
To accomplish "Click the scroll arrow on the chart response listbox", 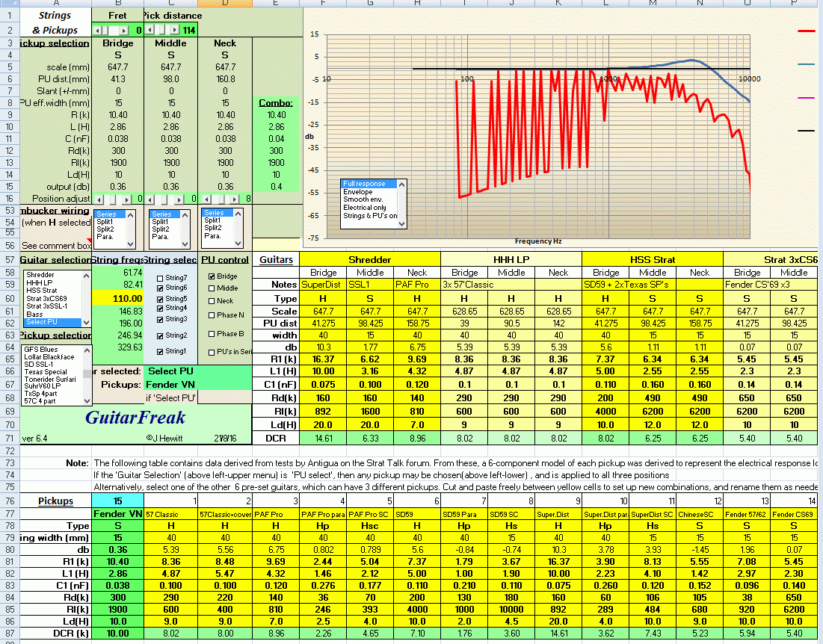I will tap(401, 185).
